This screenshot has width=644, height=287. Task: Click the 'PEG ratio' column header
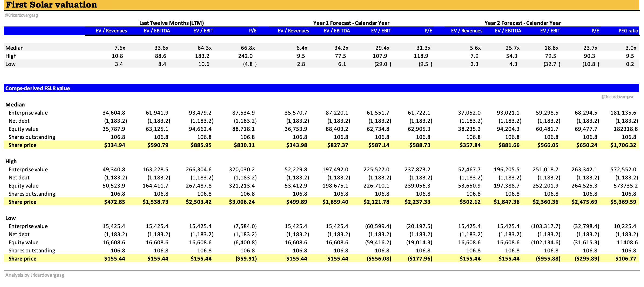pos(628,31)
